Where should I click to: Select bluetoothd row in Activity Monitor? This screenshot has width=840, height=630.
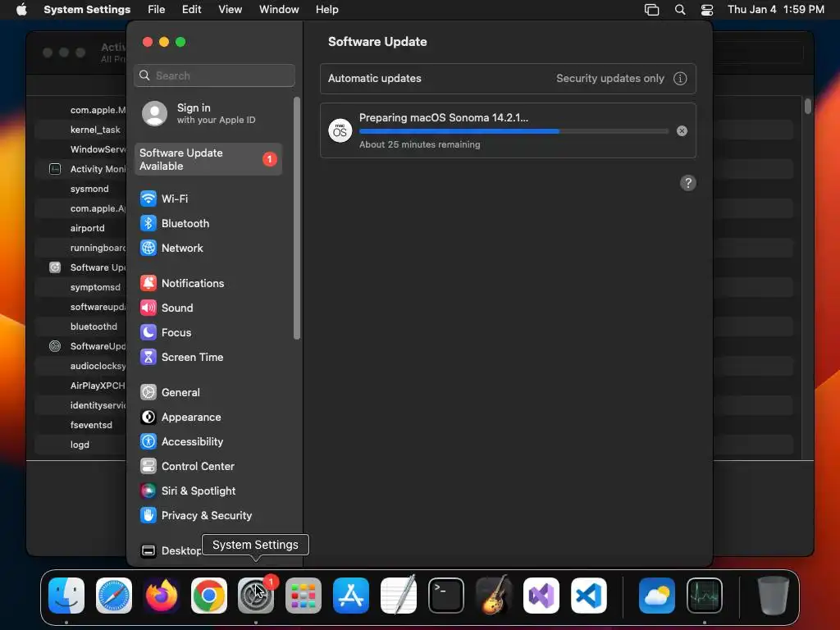[x=80, y=326]
